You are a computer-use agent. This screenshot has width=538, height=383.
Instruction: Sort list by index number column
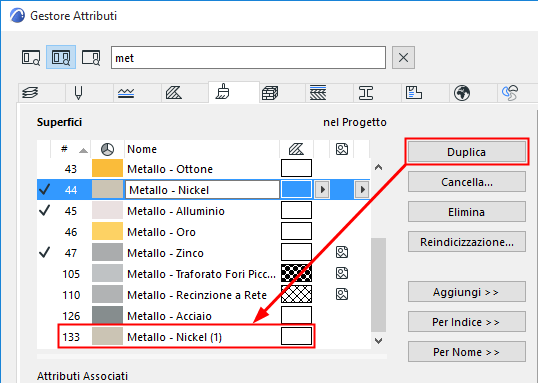pyautogui.click(x=70, y=149)
